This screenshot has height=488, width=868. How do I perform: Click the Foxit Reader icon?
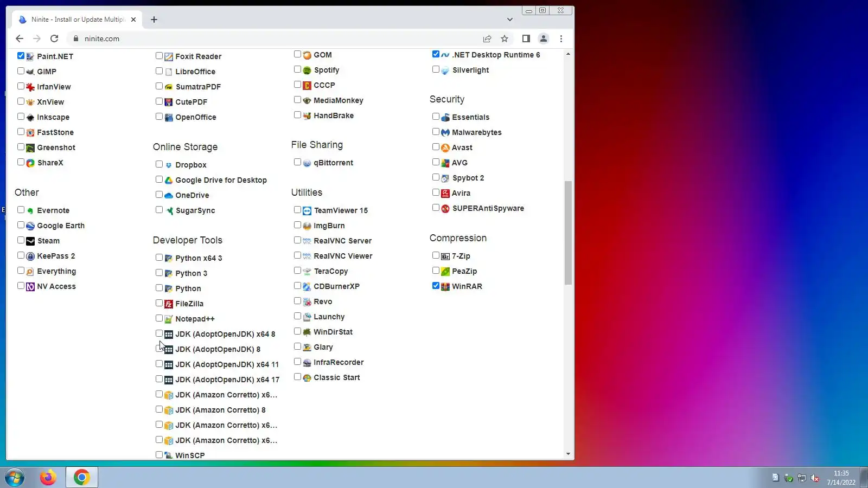[169, 56]
